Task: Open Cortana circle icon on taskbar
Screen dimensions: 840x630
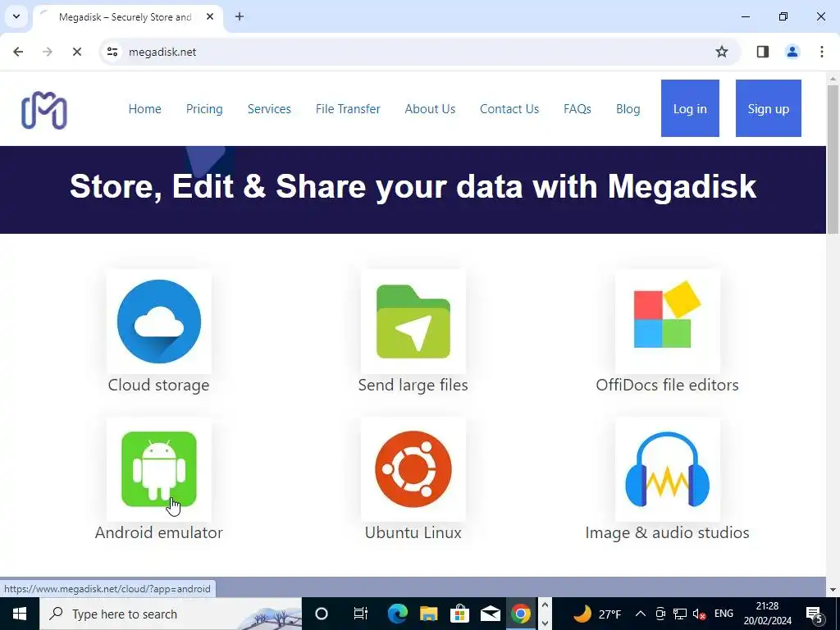Action: [x=322, y=614]
